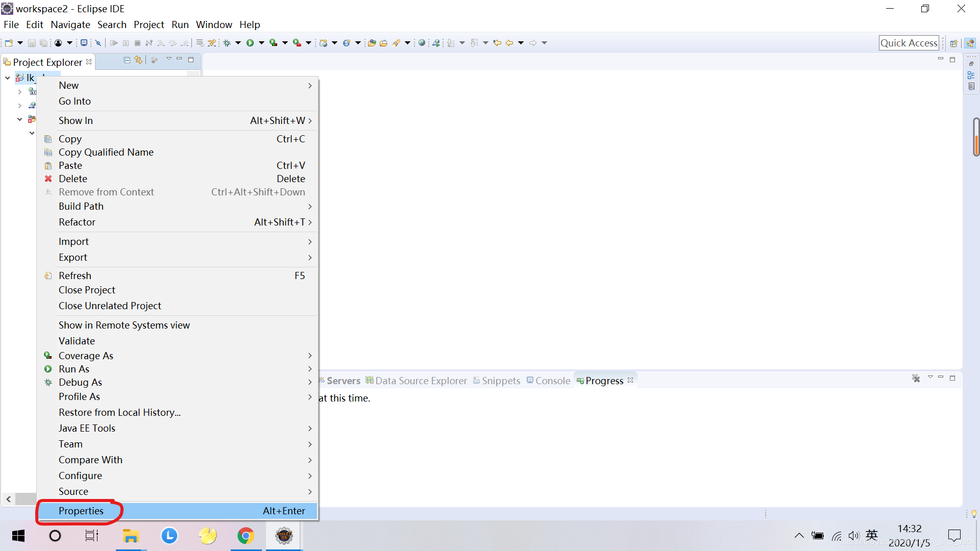Open the Window menu

click(x=214, y=24)
